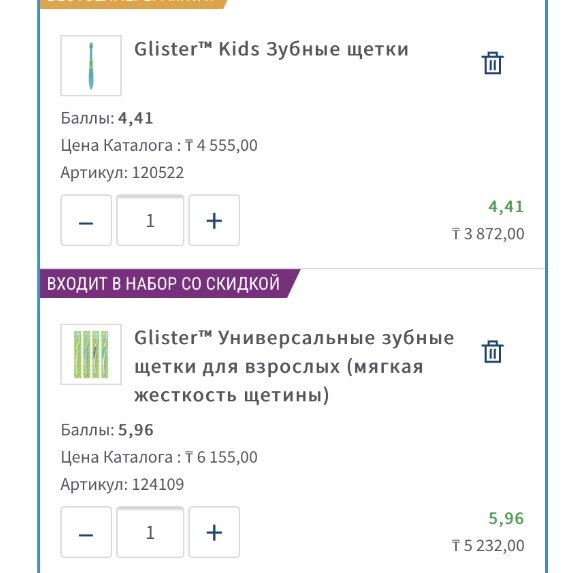This screenshot has width=585, height=573.
Task: Decrease quantity of universal adult toothbrushes
Action: click(86, 532)
